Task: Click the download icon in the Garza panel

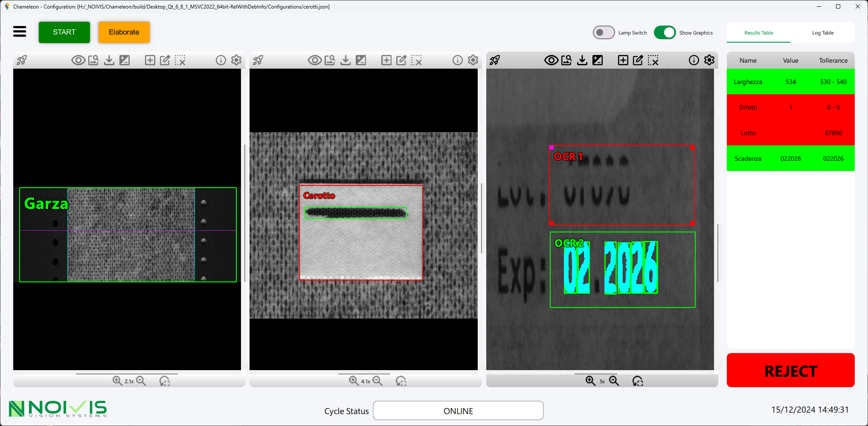Action: pyautogui.click(x=109, y=60)
